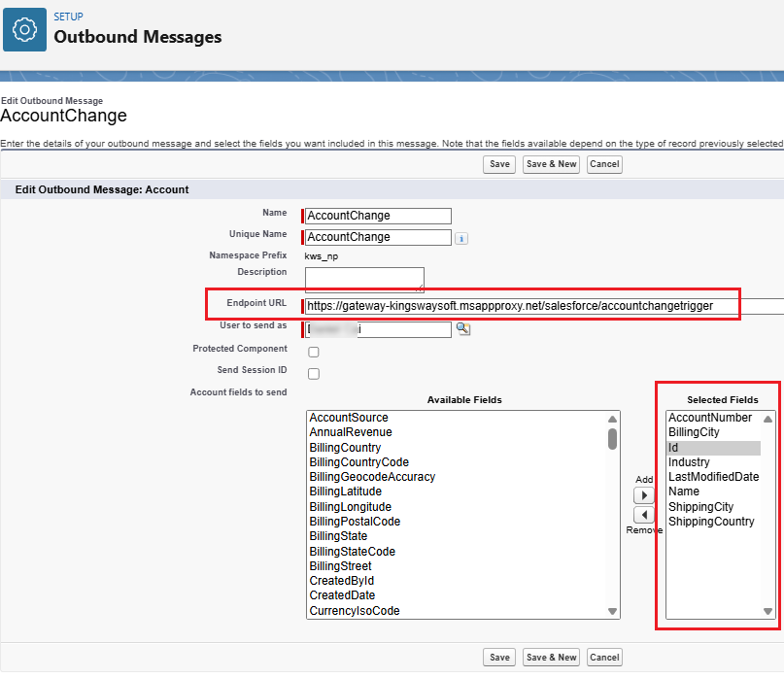784x678 pixels.
Task: Open the user lookup magnifier icon
Action: pos(463,329)
